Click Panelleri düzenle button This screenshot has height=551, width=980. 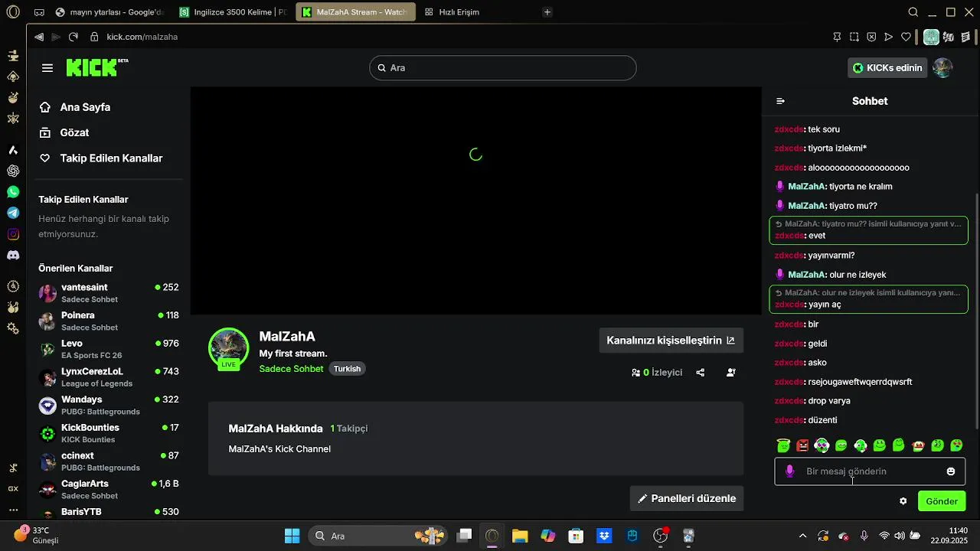[x=687, y=498]
